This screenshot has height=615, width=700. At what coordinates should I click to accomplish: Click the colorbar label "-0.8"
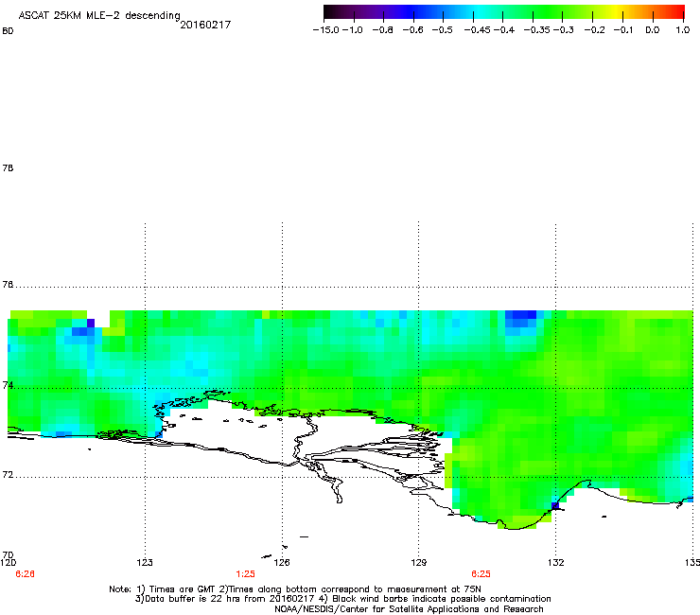click(382, 30)
